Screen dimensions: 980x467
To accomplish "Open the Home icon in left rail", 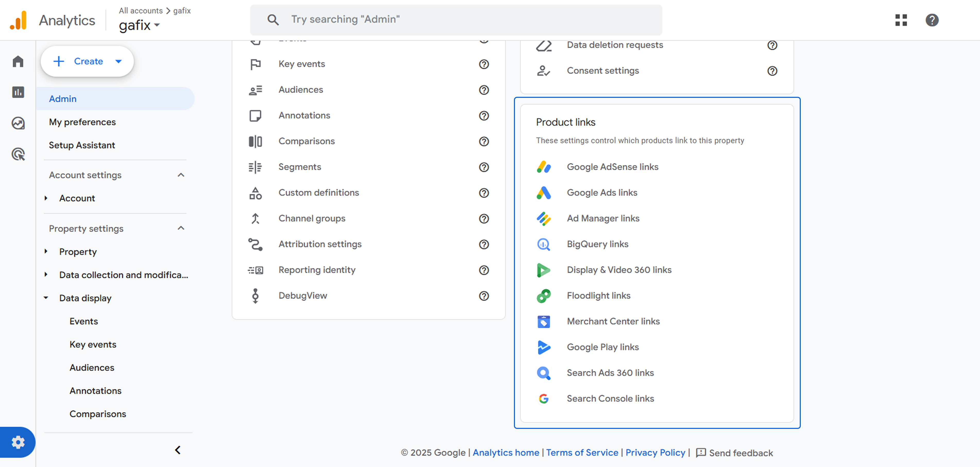I will click(x=18, y=61).
